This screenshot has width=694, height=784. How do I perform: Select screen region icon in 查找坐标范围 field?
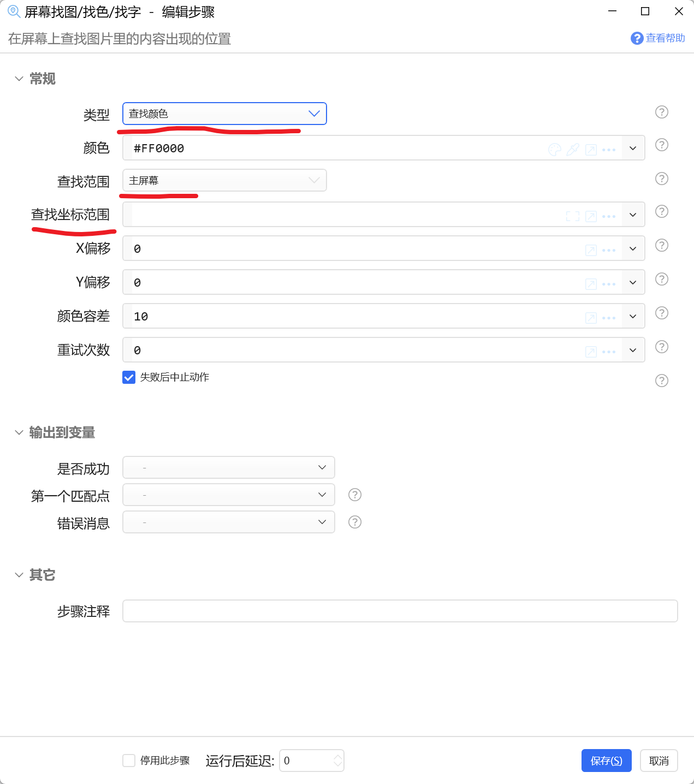click(573, 216)
